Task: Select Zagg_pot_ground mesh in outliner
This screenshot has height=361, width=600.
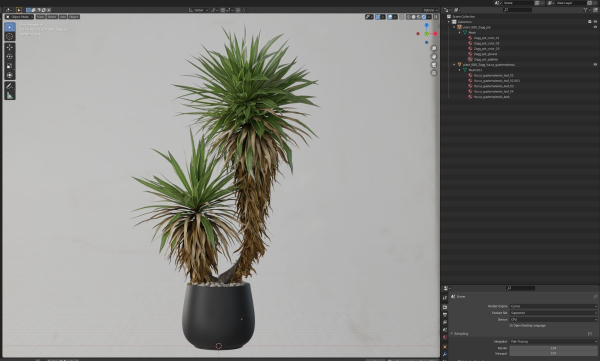Action: (485, 54)
